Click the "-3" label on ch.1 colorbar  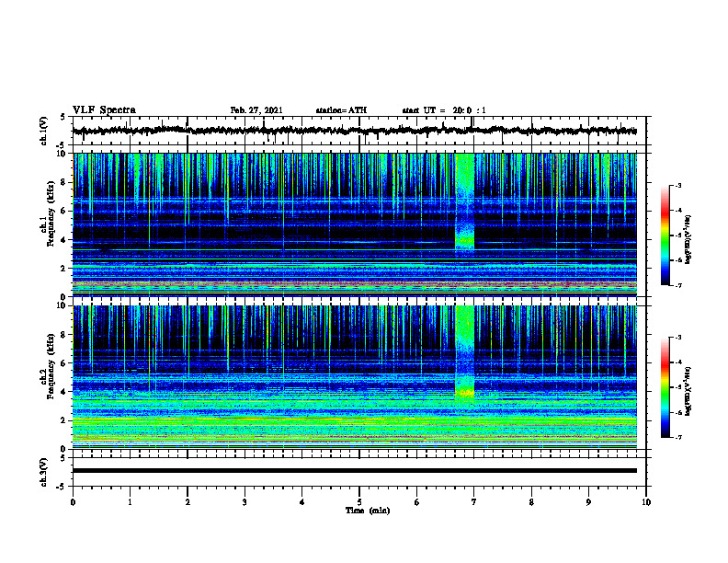677,185
